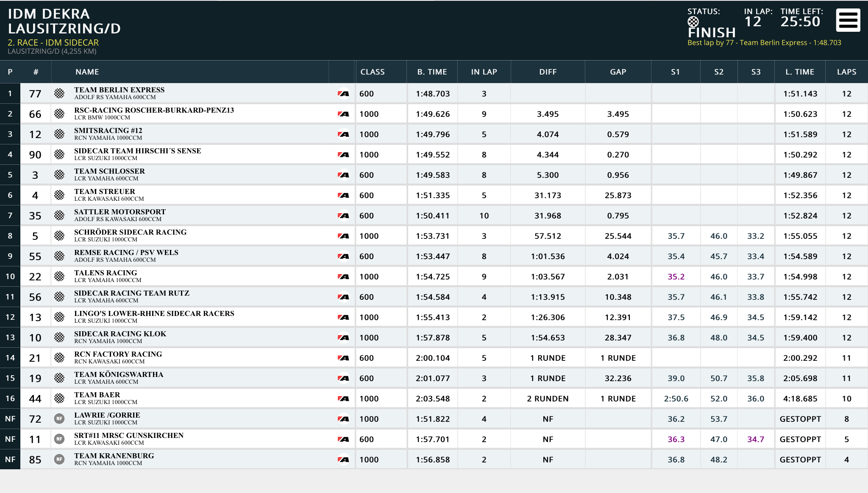Click sponsor logo in RCN Factory Racing row
The image size is (868, 493).
(343, 358)
